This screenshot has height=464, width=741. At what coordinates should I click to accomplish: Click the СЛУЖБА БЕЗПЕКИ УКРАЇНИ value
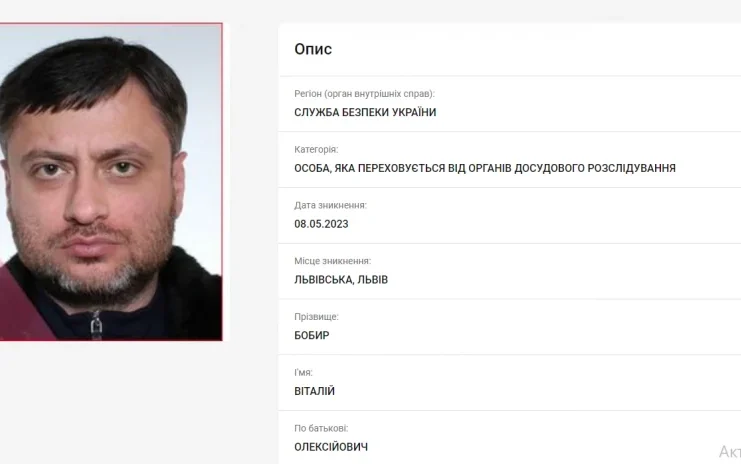pyautogui.click(x=365, y=112)
